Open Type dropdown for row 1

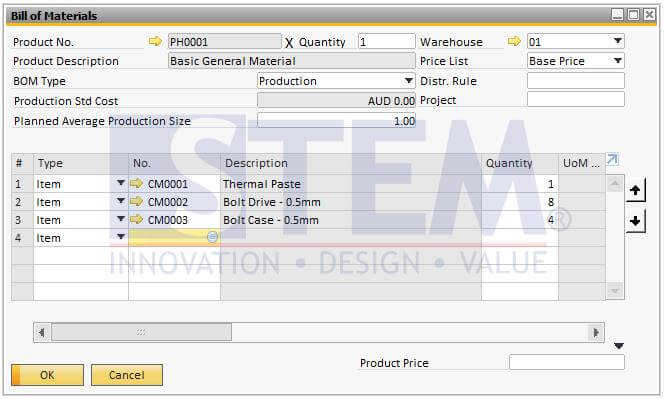pyautogui.click(x=121, y=183)
